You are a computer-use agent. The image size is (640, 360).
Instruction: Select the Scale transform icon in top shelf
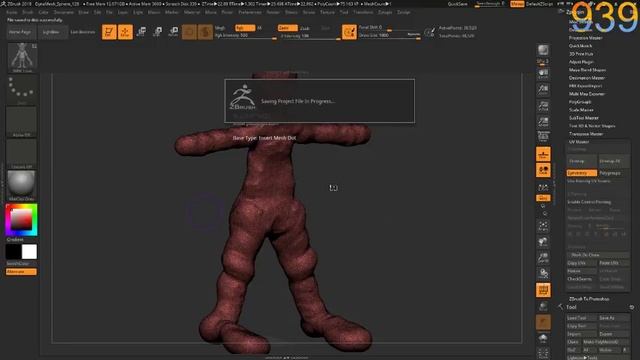coord(157,32)
